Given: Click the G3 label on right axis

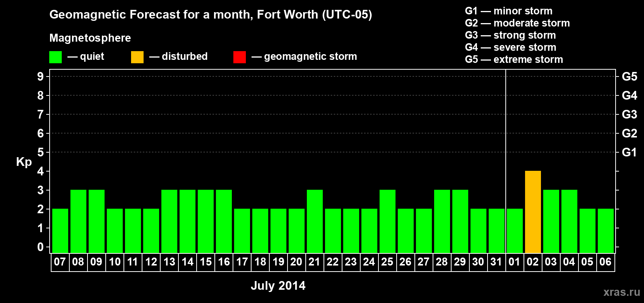Looking at the screenshot, I should pos(630,114).
